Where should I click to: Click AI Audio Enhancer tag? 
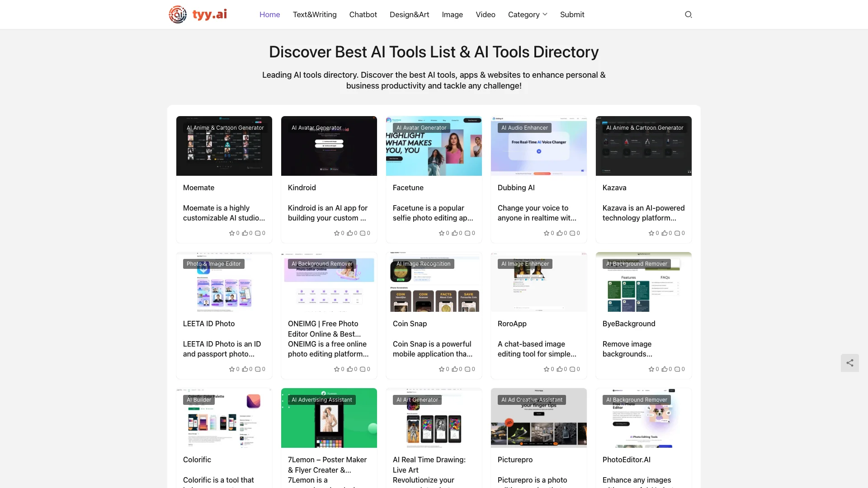[x=524, y=128]
